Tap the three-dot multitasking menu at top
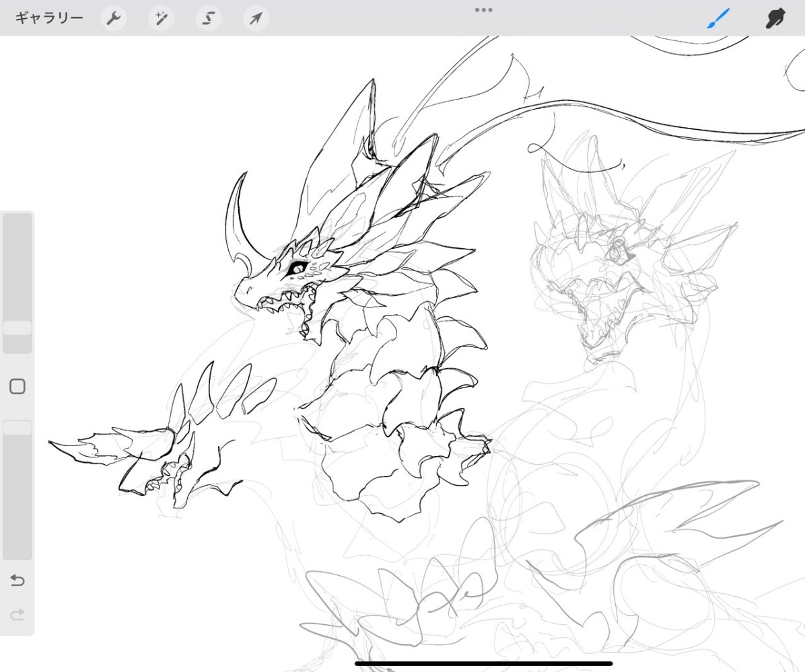 pos(483,10)
